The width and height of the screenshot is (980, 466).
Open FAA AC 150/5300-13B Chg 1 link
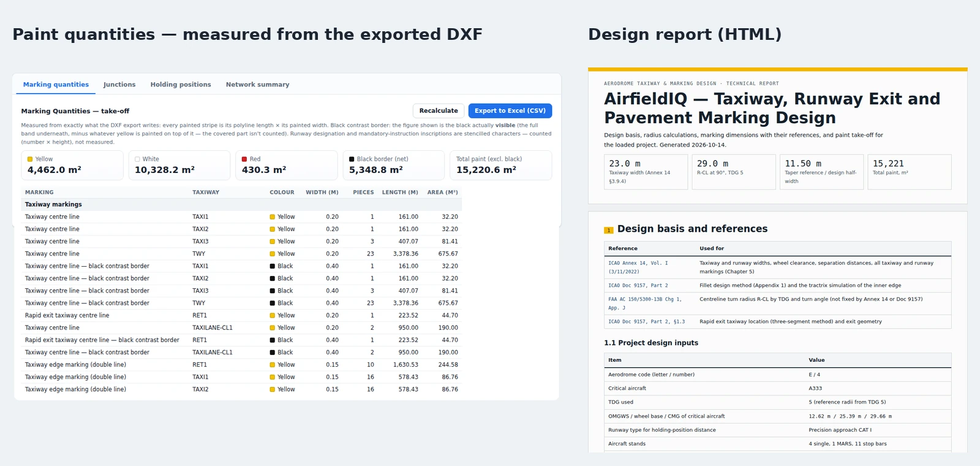pyautogui.click(x=645, y=304)
